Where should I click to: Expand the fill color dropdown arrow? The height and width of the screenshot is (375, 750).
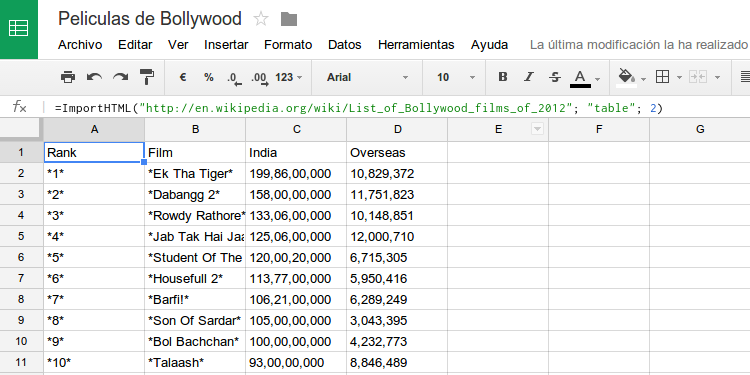click(643, 79)
